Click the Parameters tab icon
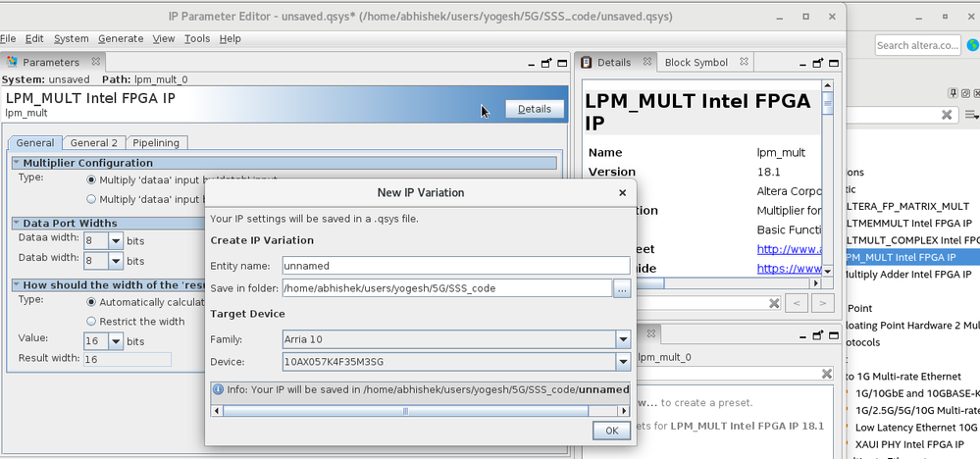This screenshot has width=980, height=459. point(12,61)
